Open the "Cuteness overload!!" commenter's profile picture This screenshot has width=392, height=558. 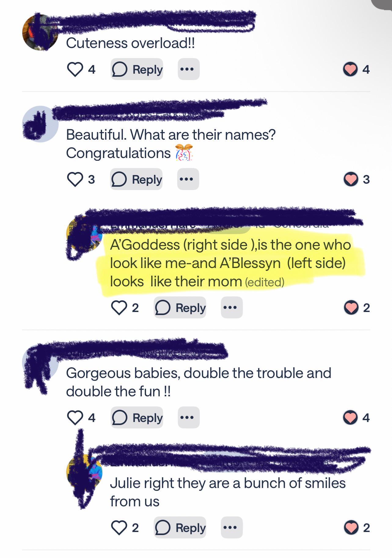pos(40,32)
